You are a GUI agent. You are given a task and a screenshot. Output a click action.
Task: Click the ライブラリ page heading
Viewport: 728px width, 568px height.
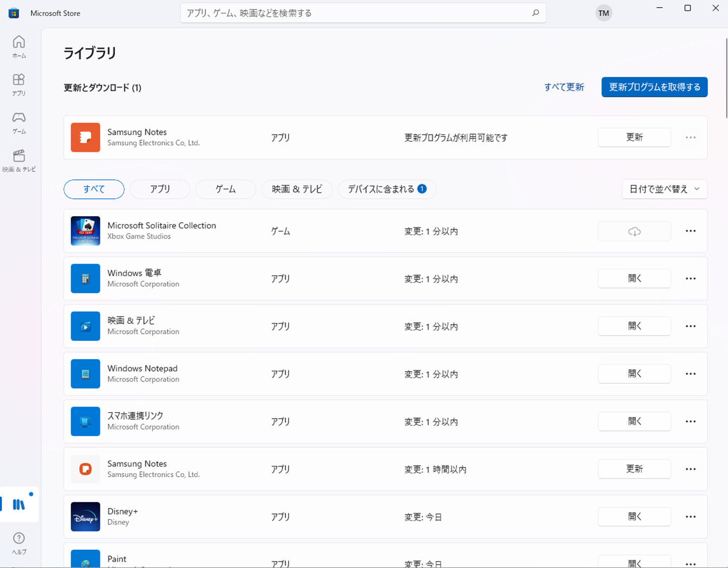click(90, 53)
